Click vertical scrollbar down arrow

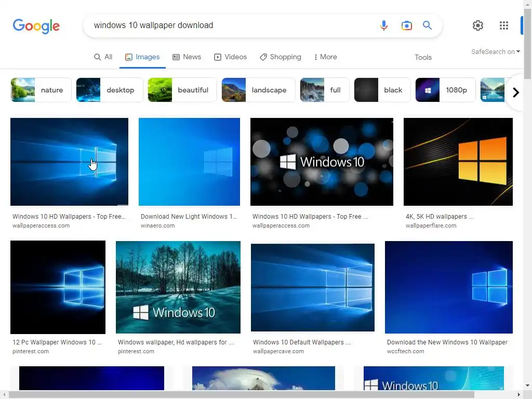pos(528,386)
